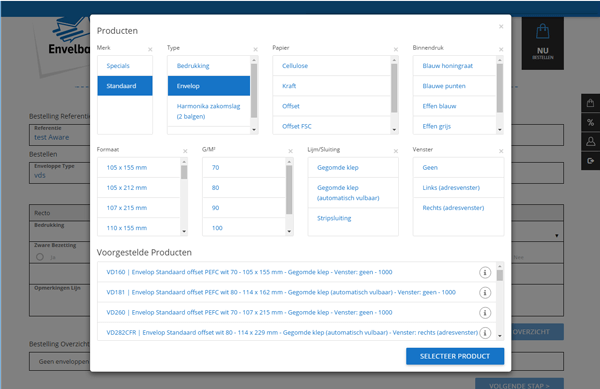Image resolution: width=600 pixels, height=389 pixels.
Task: Choose Blauw honingraat binnendruk
Action: pyautogui.click(x=455, y=66)
